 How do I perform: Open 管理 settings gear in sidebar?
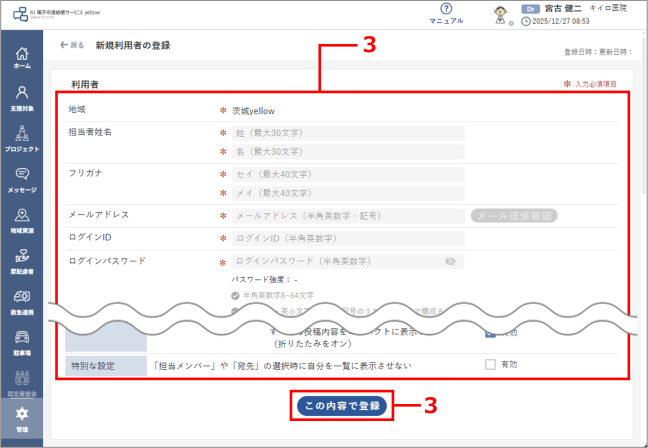(x=22, y=418)
